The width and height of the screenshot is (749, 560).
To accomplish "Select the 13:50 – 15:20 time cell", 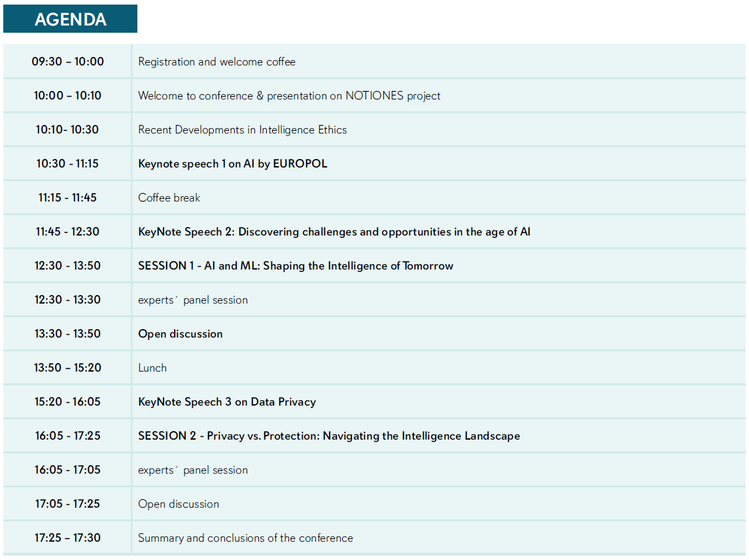I will [x=67, y=368].
